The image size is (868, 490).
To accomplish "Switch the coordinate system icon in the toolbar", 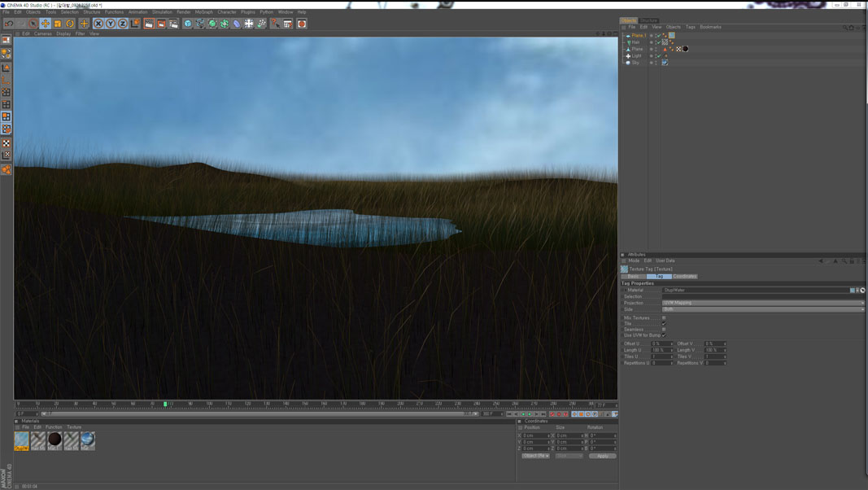I will coord(135,24).
